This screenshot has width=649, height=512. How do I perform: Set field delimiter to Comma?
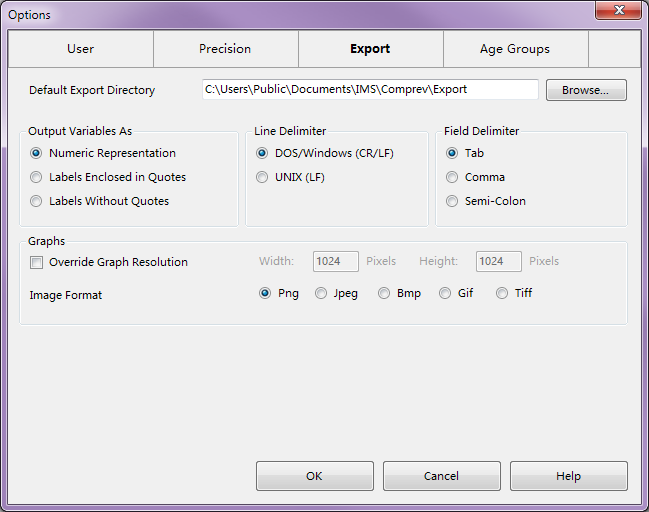pyautogui.click(x=453, y=177)
